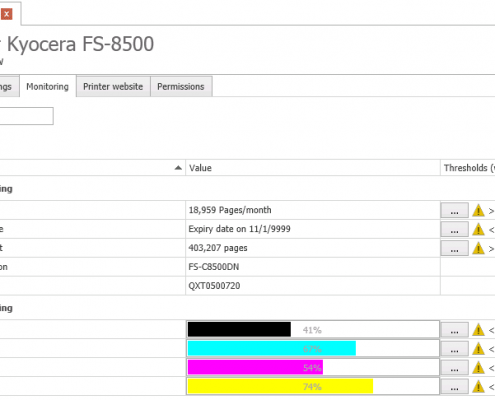Screen dimensions: 495x400
Task: Open the Permissions tab
Action: (181, 87)
